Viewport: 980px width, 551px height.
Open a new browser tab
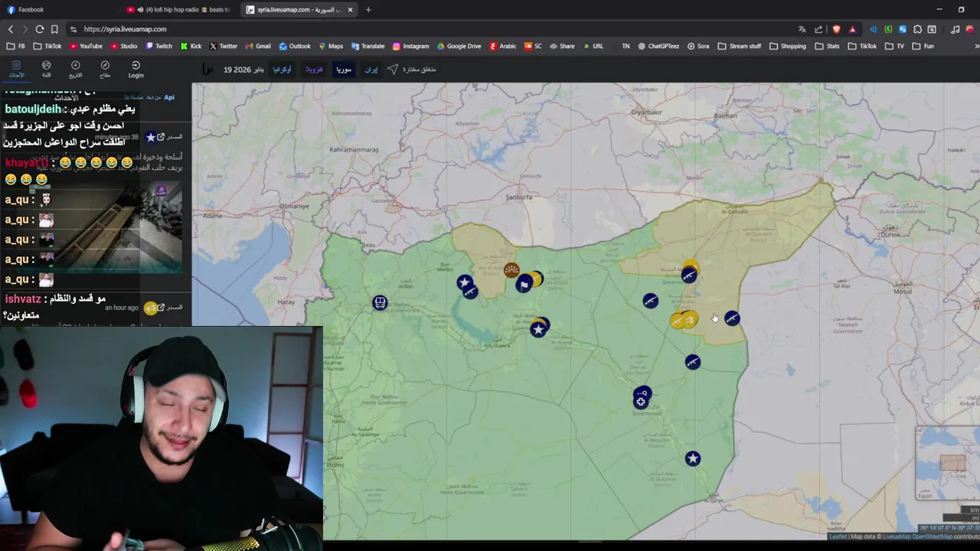click(368, 10)
